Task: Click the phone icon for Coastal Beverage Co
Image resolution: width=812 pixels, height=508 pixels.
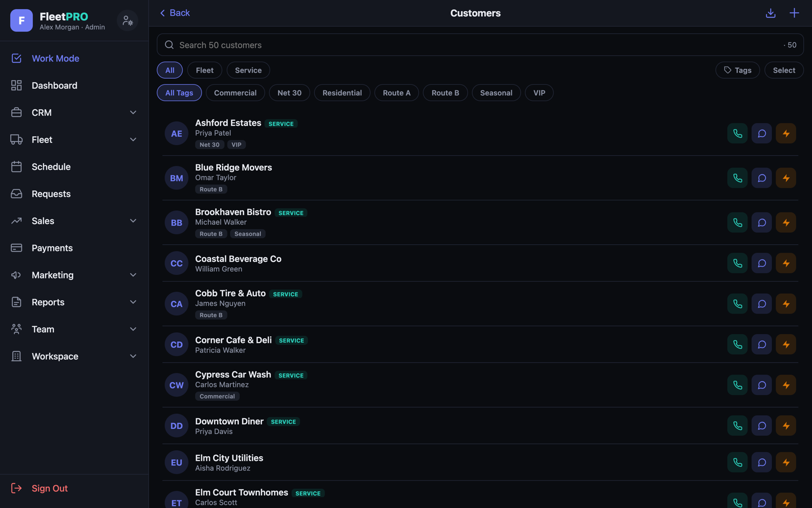Action: click(737, 263)
